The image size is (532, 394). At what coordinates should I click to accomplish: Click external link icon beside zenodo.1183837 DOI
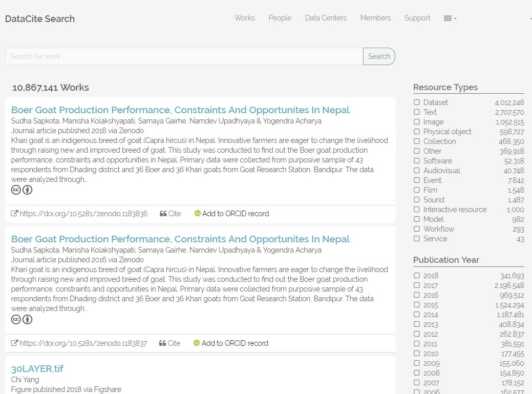point(14,343)
